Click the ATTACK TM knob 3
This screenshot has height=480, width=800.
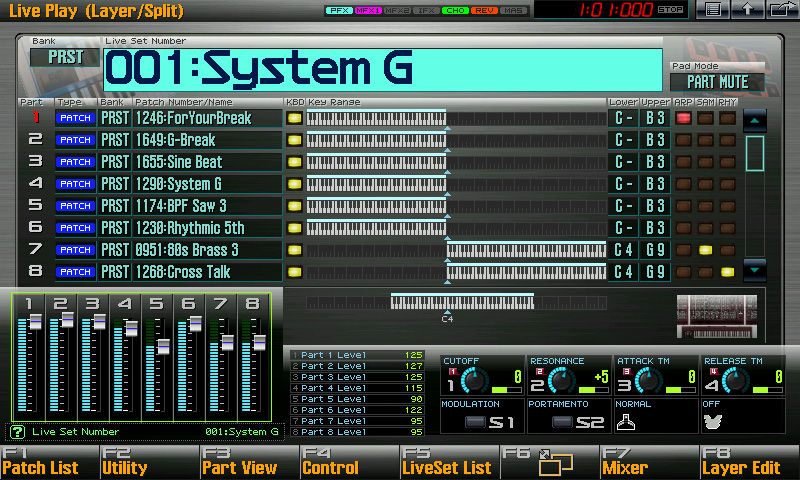pos(648,381)
